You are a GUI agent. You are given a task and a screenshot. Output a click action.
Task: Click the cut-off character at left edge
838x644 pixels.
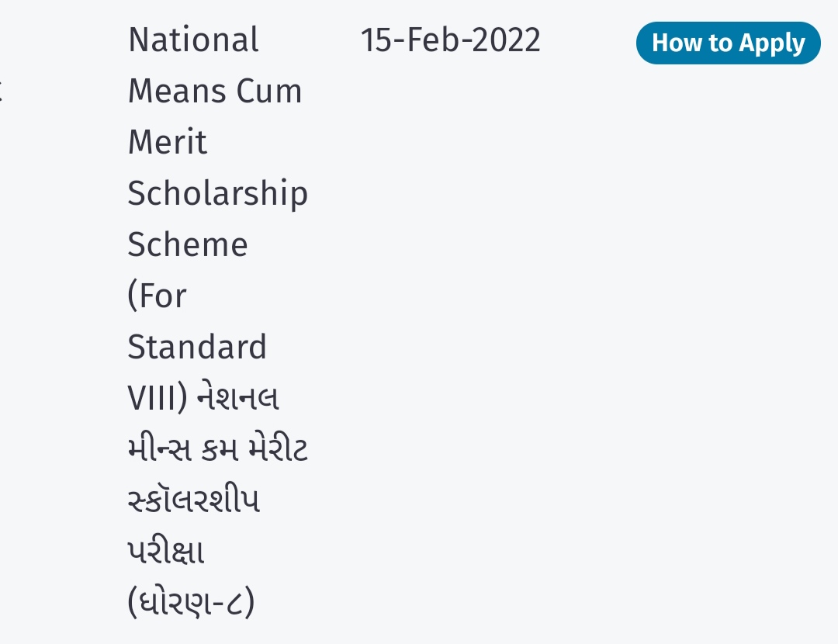(x=2, y=92)
